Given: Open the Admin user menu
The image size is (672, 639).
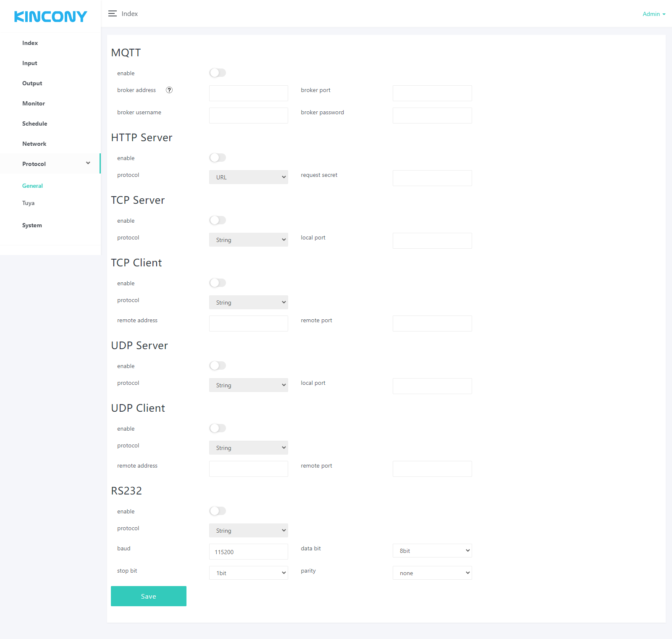Looking at the screenshot, I should [x=654, y=14].
